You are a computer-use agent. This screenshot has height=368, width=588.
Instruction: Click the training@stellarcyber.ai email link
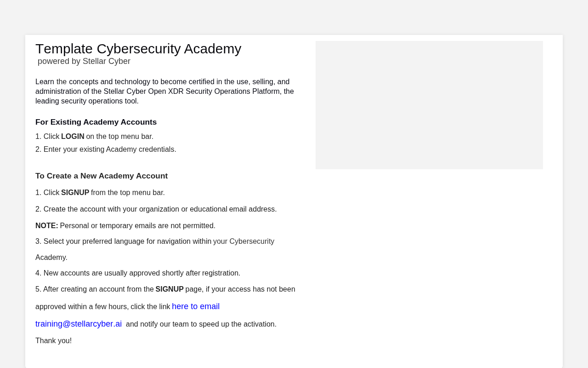coord(79,324)
